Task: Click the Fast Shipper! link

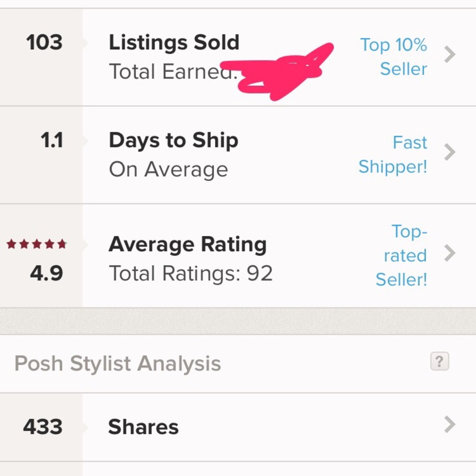Action: (393, 155)
